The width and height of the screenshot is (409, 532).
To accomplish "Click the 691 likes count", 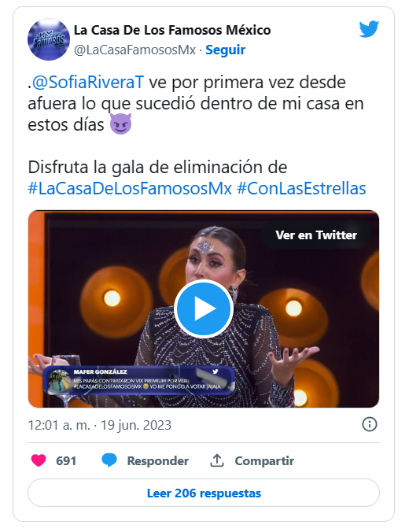I will click(66, 460).
